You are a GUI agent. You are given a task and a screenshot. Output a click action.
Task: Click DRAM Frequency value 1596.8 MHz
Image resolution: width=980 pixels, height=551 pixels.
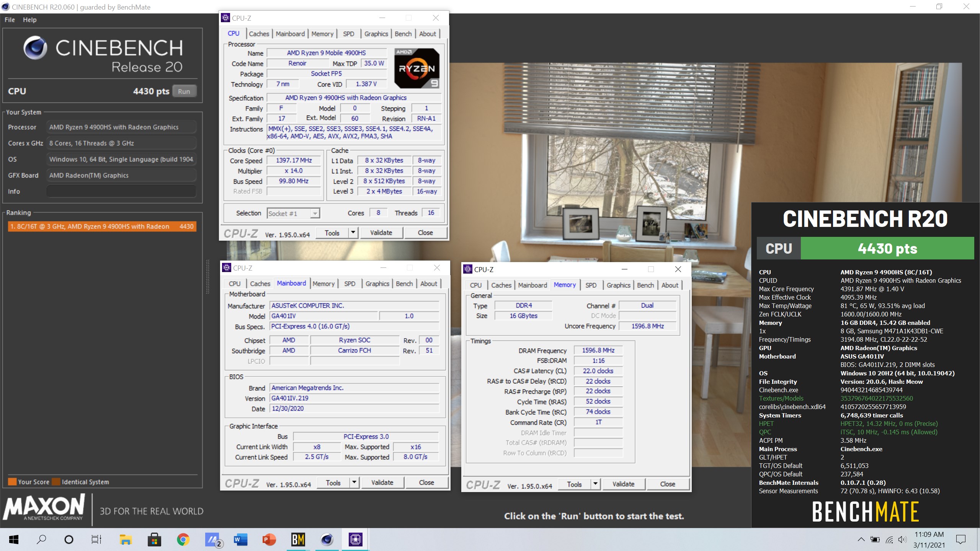click(598, 350)
